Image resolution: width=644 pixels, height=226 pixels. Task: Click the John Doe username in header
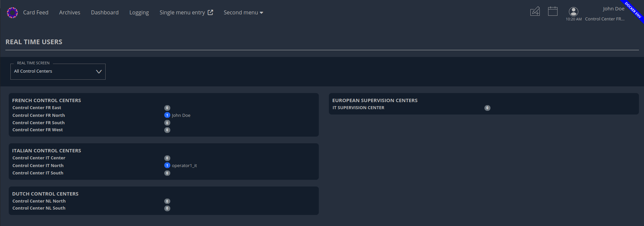pos(613,9)
